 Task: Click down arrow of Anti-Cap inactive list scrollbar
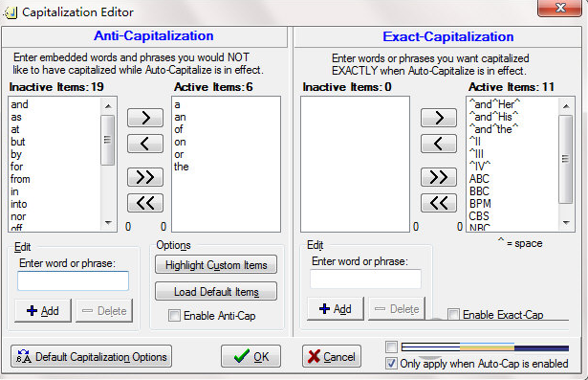[x=108, y=223]
